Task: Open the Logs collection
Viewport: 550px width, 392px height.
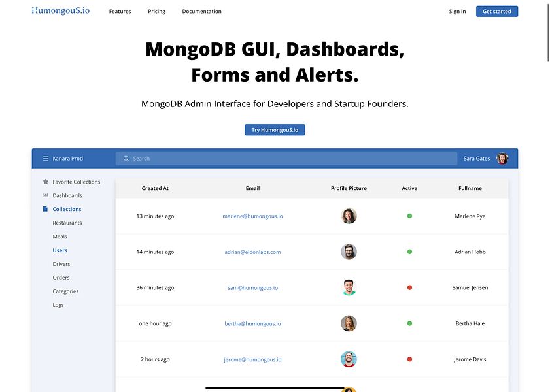Action: tap(58, 304)
